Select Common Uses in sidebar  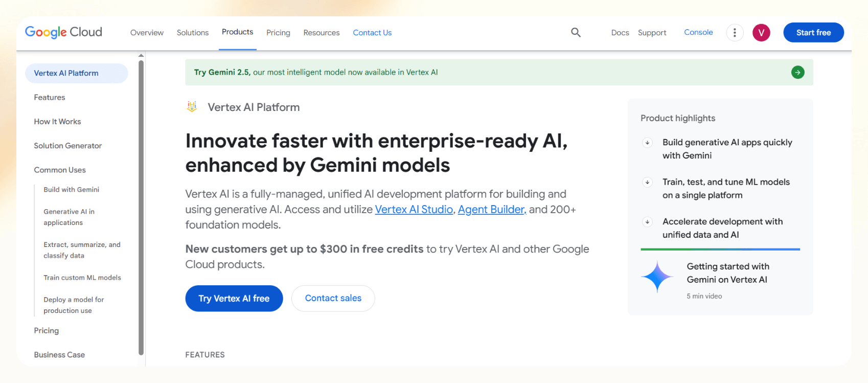pyautogui.click(x=60, y=170)
